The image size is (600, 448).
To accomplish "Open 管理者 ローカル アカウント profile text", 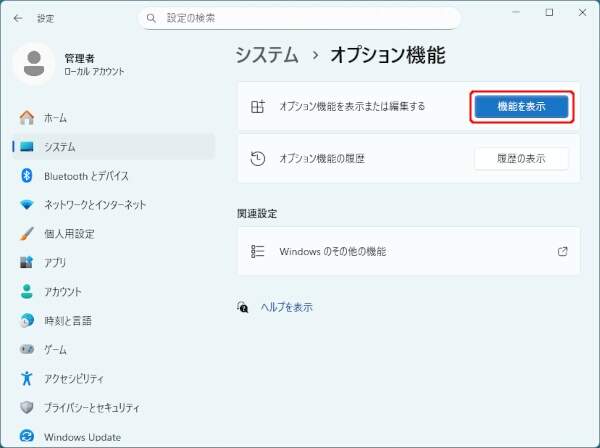I will click(x=94, y=65).
